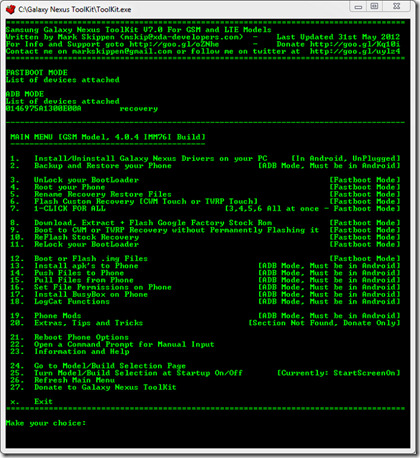Click the x. Exit menu entry
Screen dimensions: 420x458
pyautogui.click(x=31, y=402)
